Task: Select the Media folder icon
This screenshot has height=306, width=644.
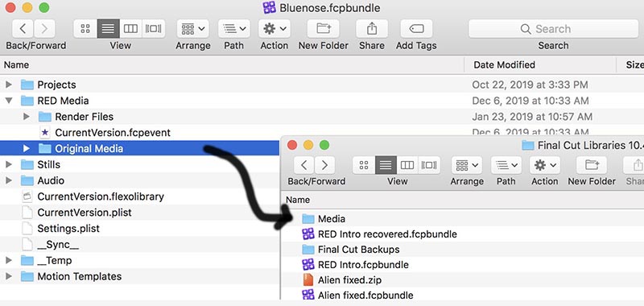Action: point(308,219)
